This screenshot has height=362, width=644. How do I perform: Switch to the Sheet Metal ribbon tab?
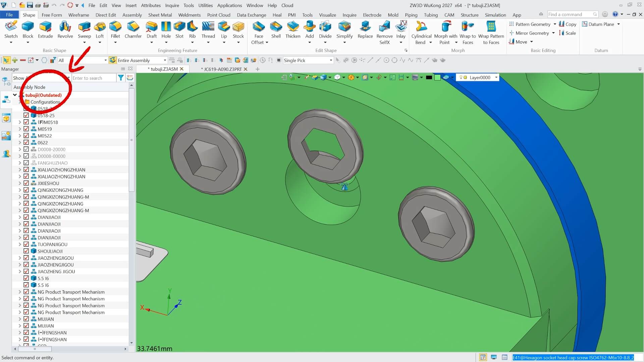tap(160, 15)
